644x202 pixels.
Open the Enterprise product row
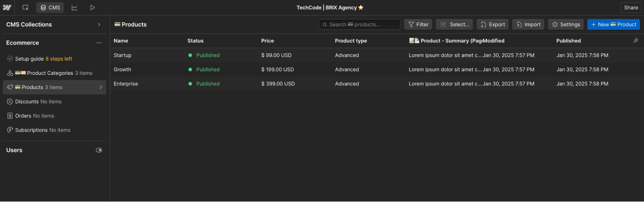pyautogui.click(x=126, y=84)
